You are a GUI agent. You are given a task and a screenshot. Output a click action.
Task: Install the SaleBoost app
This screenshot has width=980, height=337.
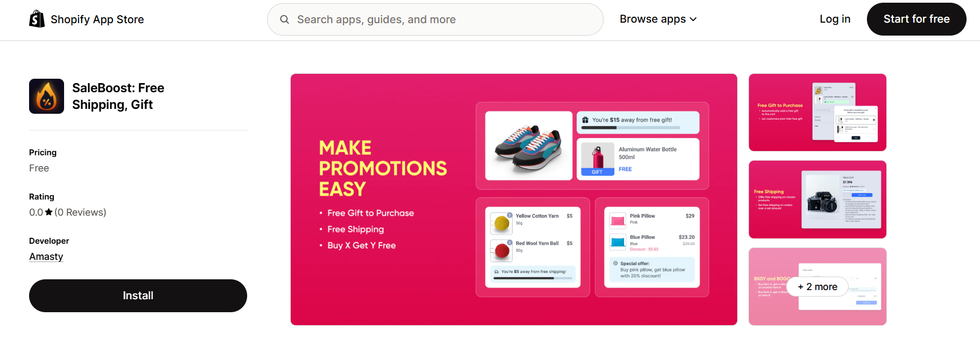138,295
